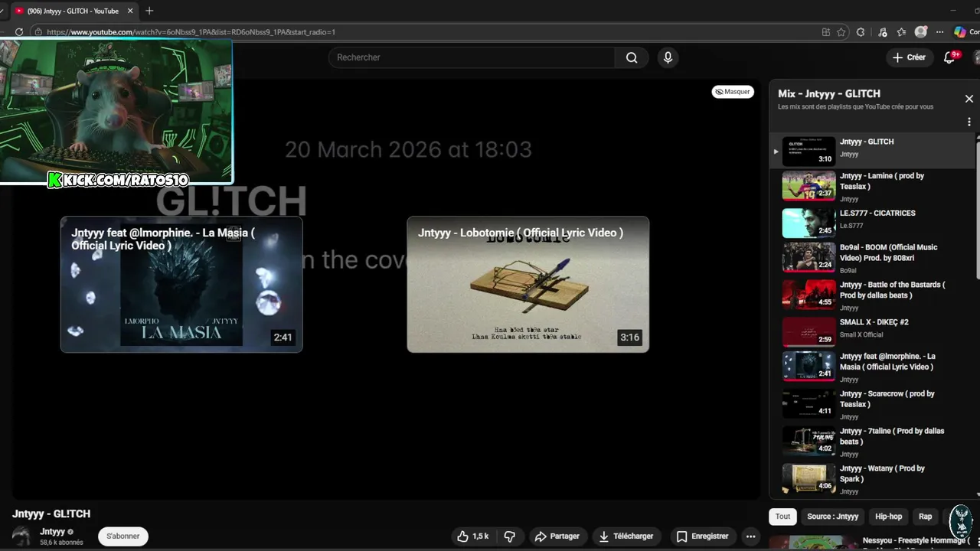
Task: Click the CICATRICES playlist thumbnail
Action: click(808, 223)
